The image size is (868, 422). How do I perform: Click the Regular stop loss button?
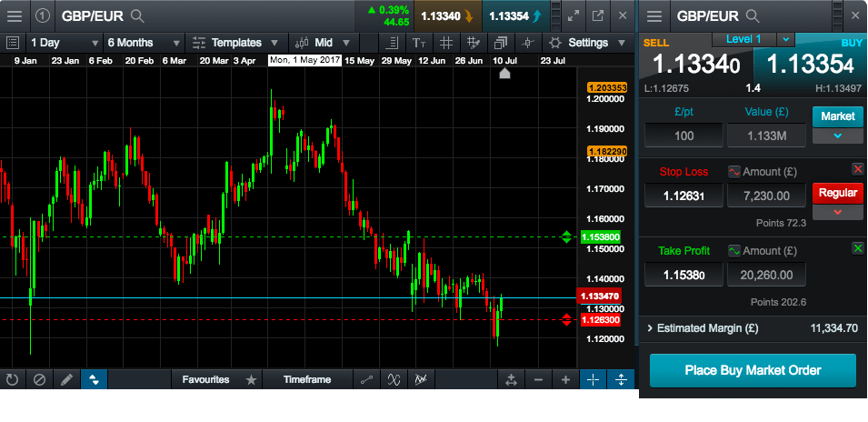coord(838,194)
